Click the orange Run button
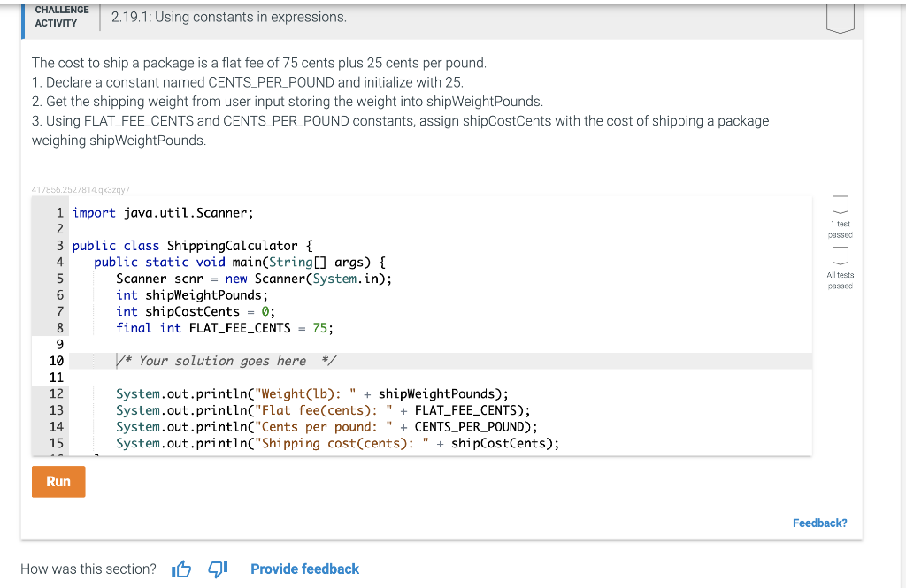Screen dimensions: 906x588 coord(58,482)
